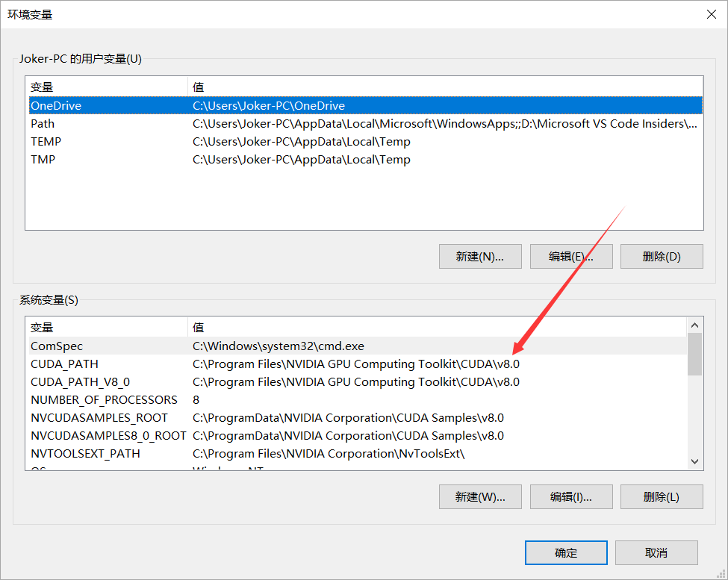This screenshot has width=728, height=580.
Task: Click 编辑(I)... for system variables
Action: 571,497
